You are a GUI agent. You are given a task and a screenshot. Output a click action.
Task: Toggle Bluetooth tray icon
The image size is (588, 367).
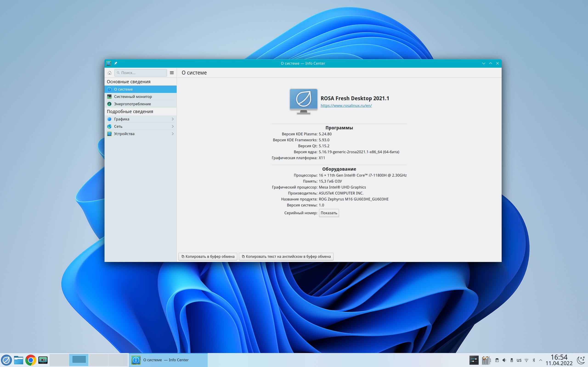tap(534, 360)
